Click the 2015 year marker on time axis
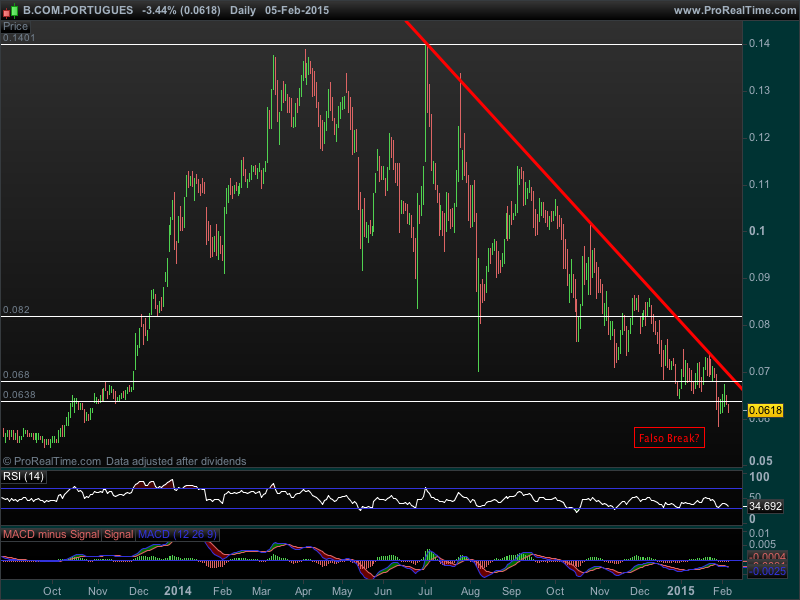 pos(681,591)
